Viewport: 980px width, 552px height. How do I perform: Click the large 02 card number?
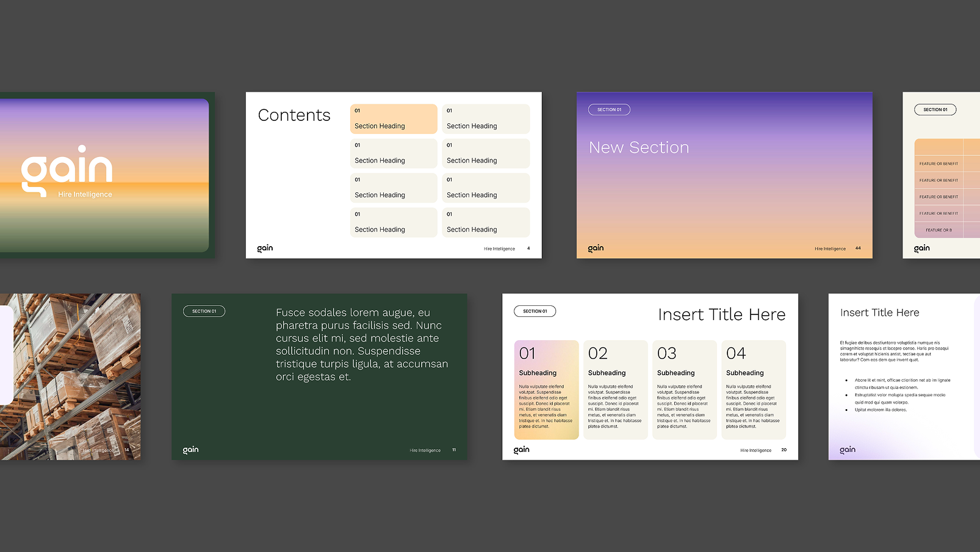(598, 354)
